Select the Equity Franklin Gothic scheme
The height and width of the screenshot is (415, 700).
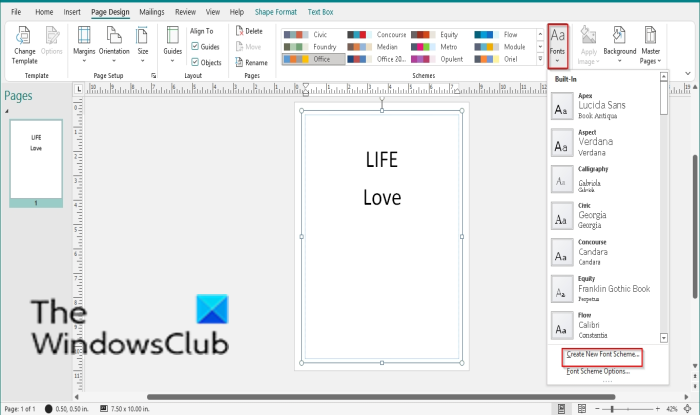pyautogui.click(x=605, y=289)
